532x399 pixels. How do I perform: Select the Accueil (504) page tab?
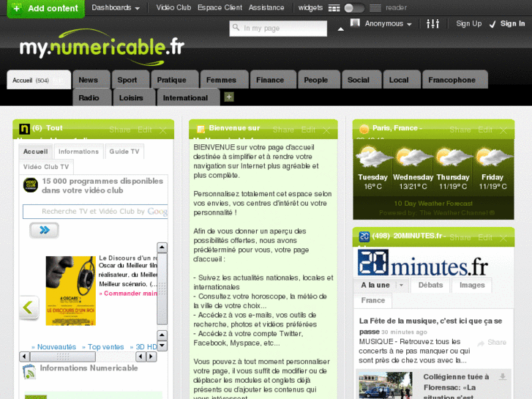(39, 80)
